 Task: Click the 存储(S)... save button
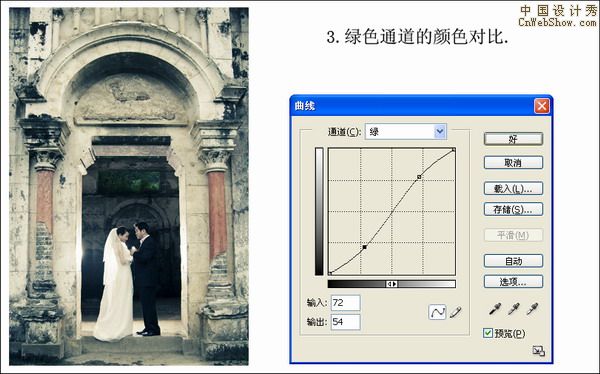513,209
